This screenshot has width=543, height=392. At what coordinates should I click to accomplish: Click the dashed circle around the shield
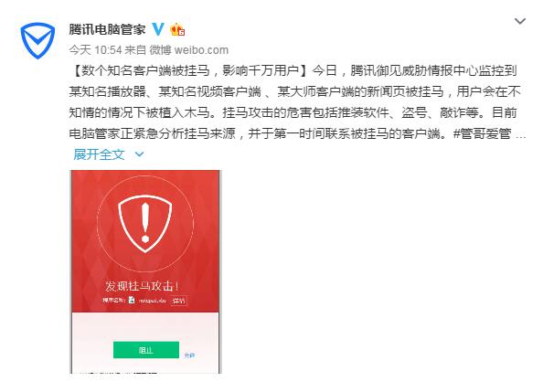pos(145,223)
